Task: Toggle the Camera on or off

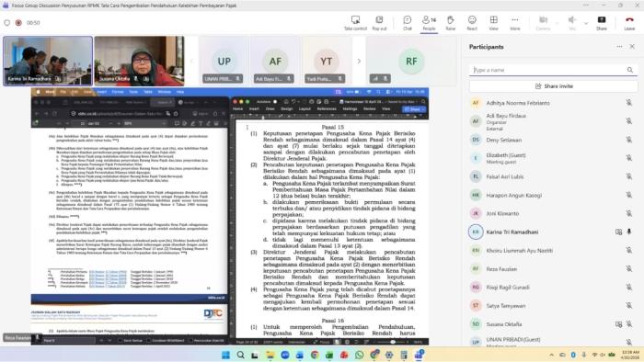Action: coord(543,23)
